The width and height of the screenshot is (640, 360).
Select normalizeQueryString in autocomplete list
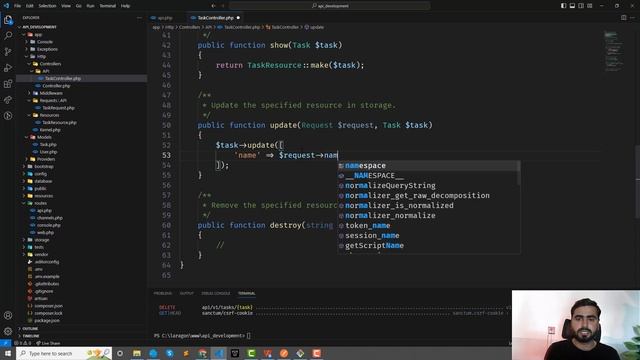click(x=429, y=185)
